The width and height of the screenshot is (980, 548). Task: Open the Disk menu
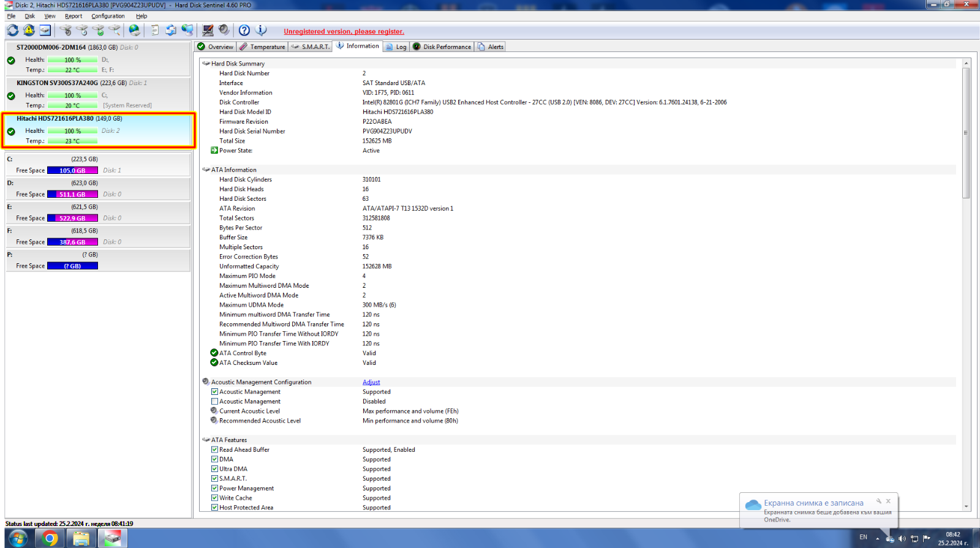(29, 16)
